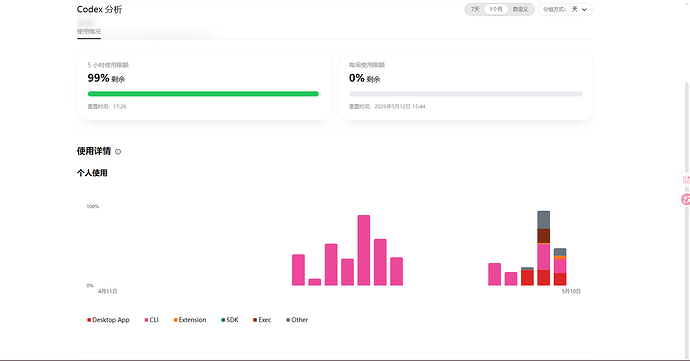Click the 重置时间 17:26 text
Screen dimensions: 690x361
[x=107, y=107]
